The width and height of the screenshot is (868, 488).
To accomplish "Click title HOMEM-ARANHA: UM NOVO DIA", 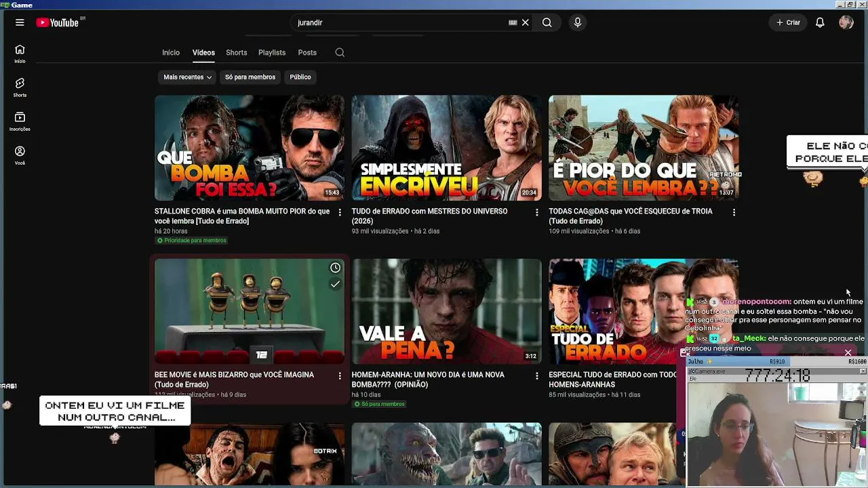I will 429,380.
